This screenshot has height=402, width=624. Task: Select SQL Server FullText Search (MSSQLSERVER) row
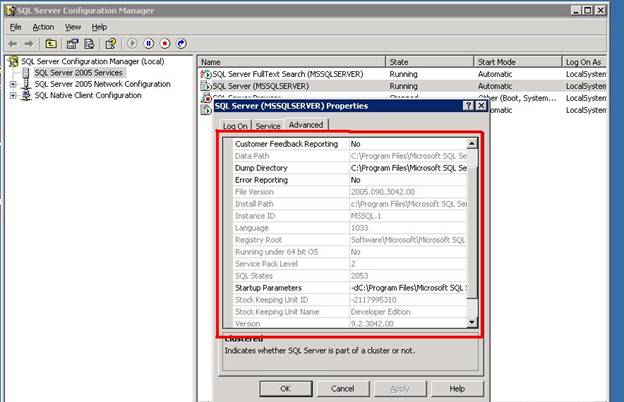click(x=402, y=74)
